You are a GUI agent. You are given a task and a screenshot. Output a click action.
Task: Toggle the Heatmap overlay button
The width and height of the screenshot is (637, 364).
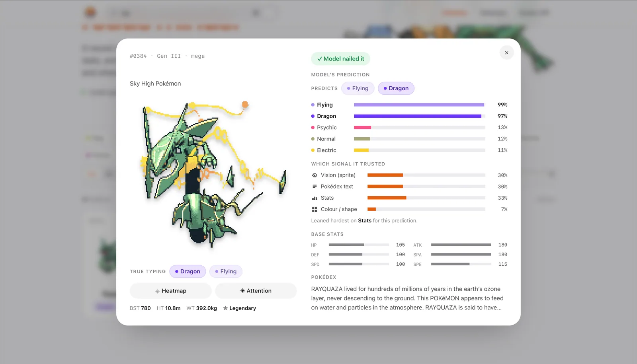click(170, 291)
